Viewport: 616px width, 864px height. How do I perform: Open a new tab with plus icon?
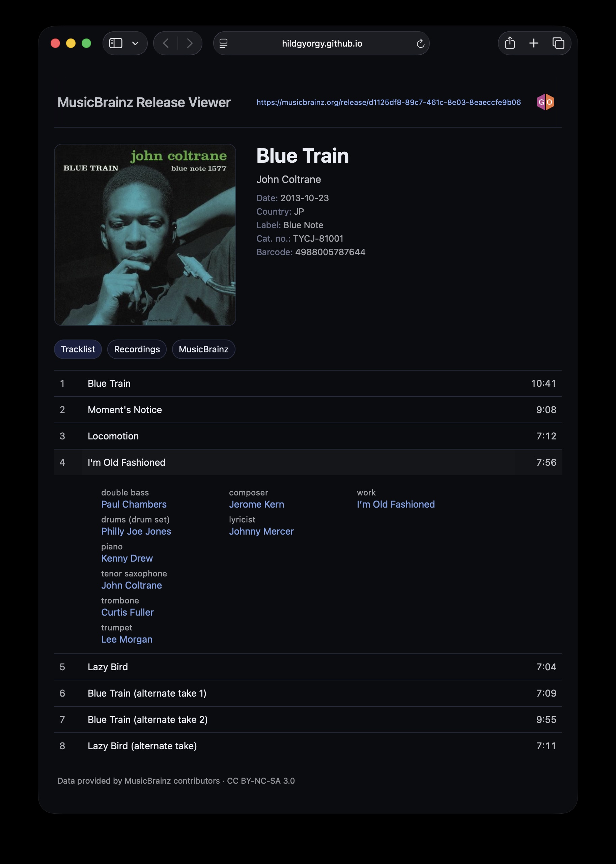534,43
